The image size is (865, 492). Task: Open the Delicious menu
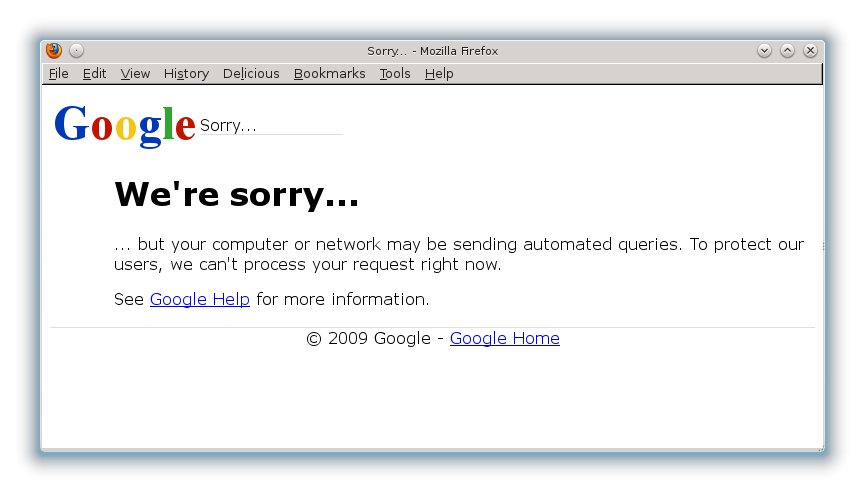tap(251, 73)
